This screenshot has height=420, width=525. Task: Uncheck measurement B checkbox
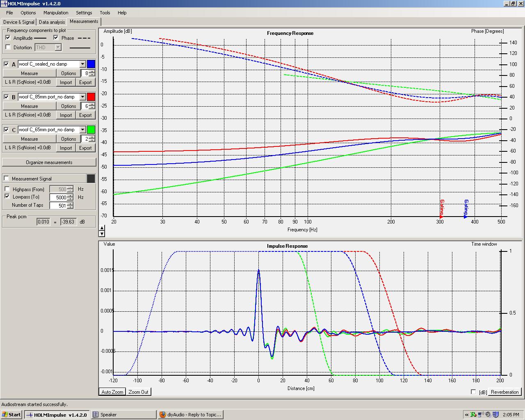6,97
